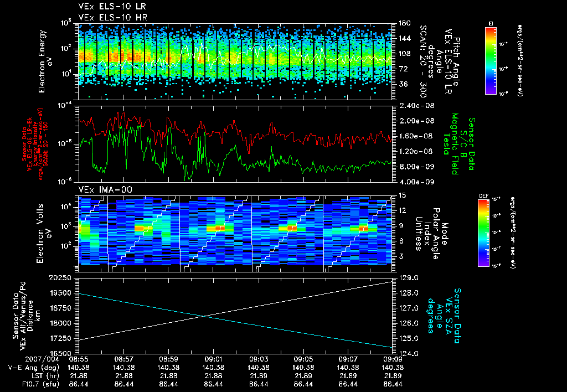Click the ELS-10 electron energy spectrogram panel
This screenshot has width=567, height=392.
235,62
